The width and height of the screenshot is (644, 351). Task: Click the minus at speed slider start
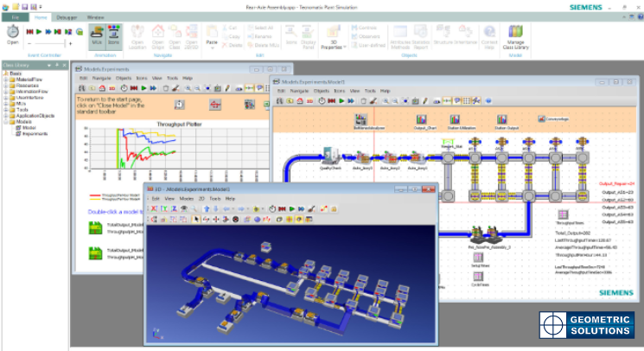point(29,43)
